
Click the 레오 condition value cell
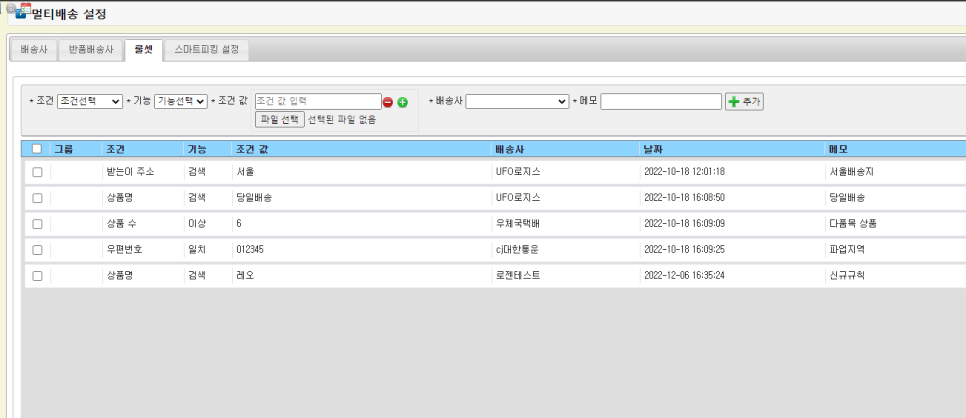[x=245, y=276]
